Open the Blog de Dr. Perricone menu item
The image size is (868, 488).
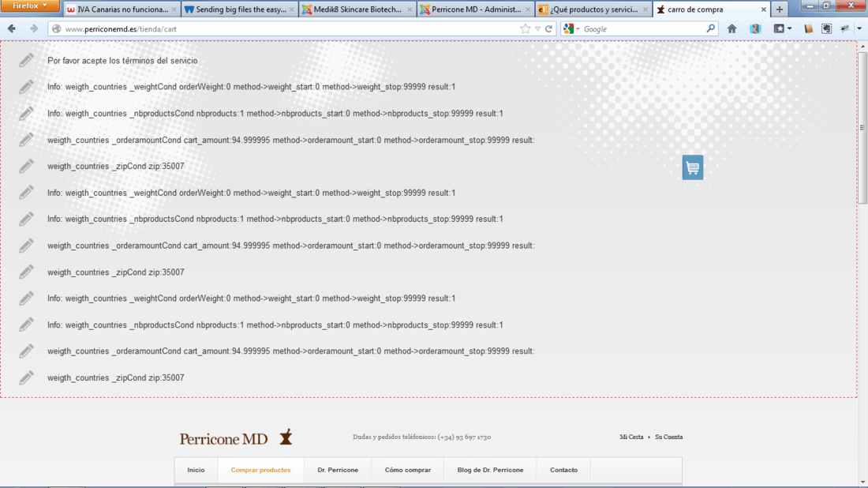(x=491, y=470)
